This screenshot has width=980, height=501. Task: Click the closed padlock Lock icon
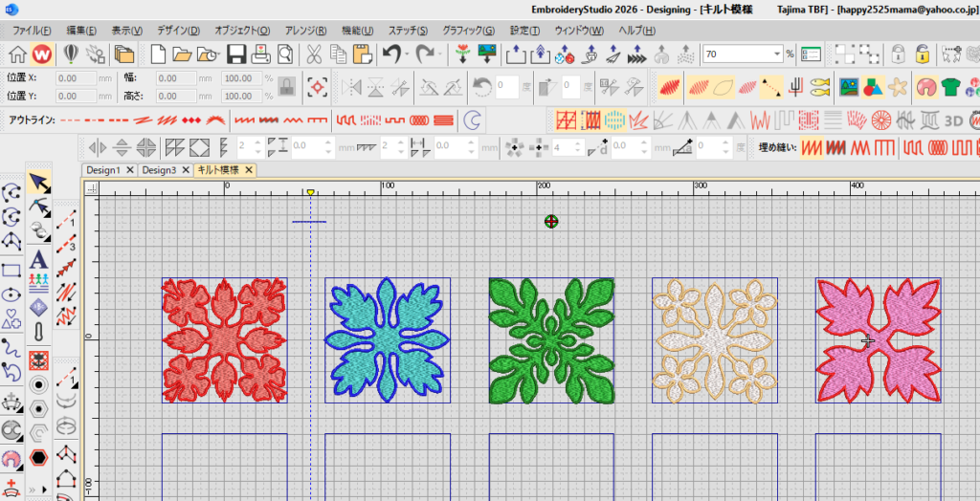[898, 54]
